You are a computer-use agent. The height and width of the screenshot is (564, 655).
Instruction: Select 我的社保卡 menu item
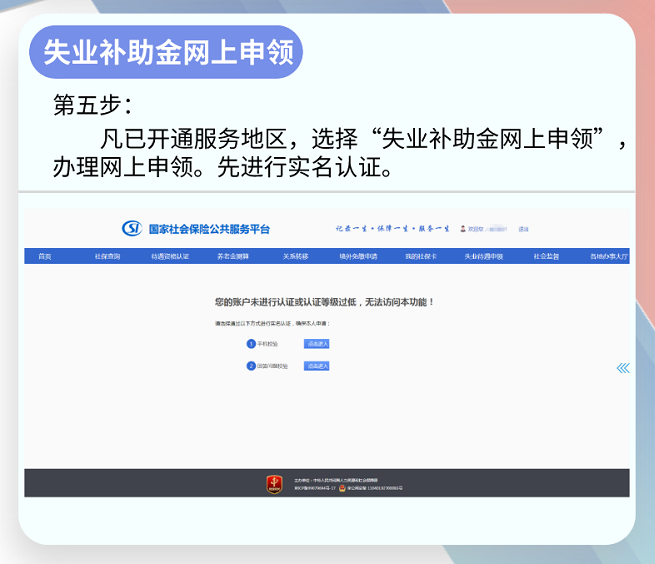[x=421, y=257]
